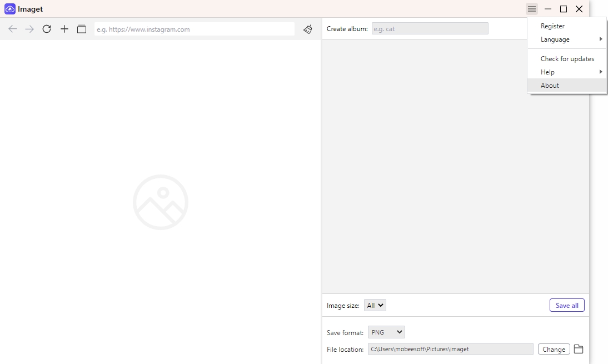The height and width of the screenshot is (364, 608).
Task: Click the Create album text field
Action: point(430,28)
